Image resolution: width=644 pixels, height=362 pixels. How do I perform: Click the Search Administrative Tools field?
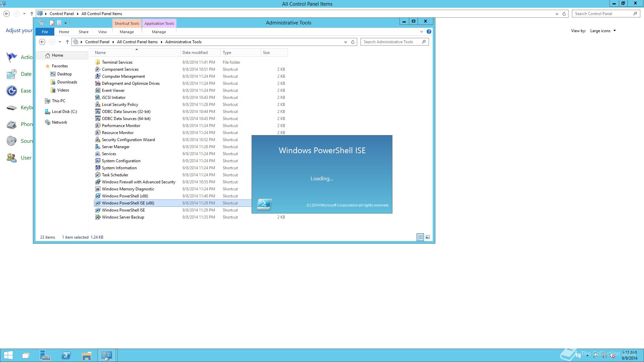[394, 42]
